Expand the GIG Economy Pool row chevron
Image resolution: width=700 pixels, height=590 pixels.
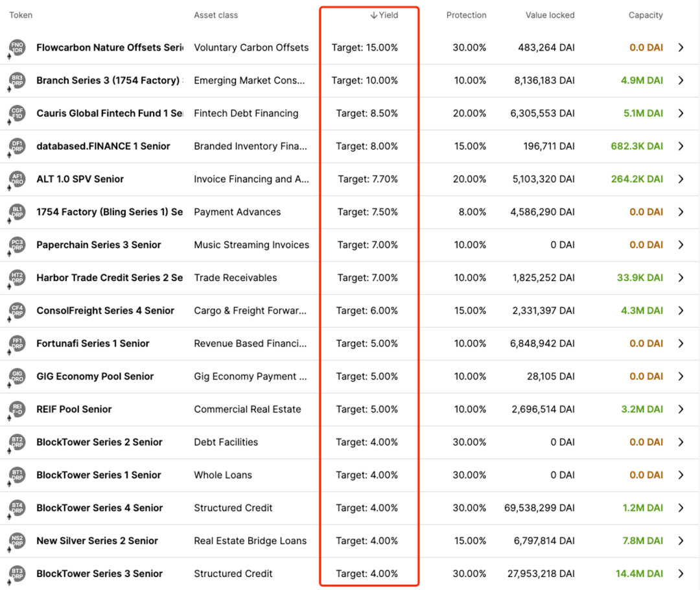tap(681, 376)
